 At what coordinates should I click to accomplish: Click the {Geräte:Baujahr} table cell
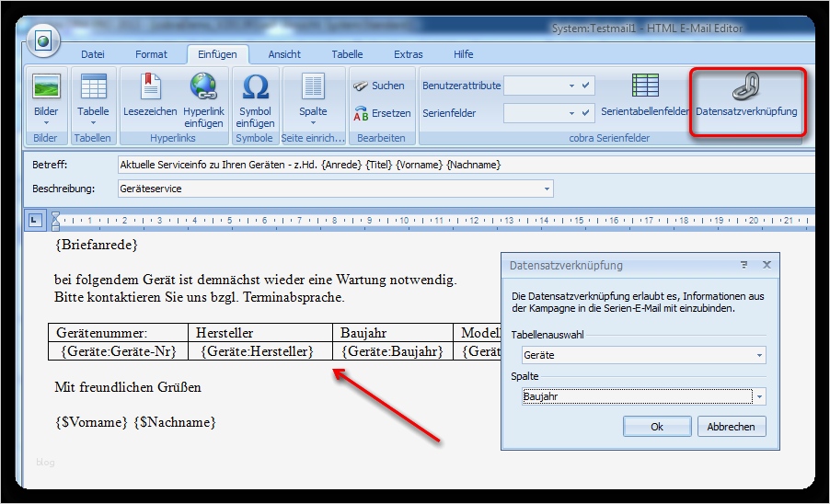point(392,351)
